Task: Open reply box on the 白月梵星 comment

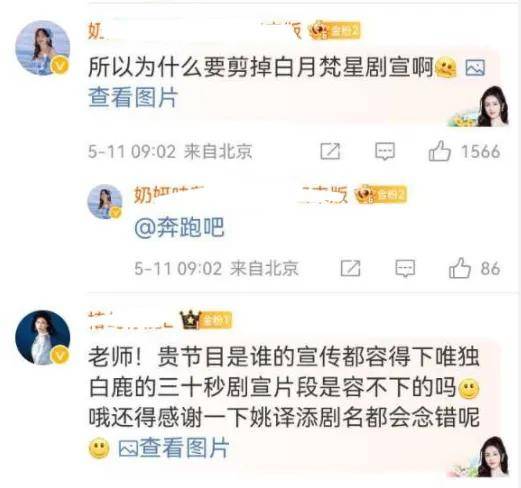Action: pyautogui.click(x=385, y=151)
